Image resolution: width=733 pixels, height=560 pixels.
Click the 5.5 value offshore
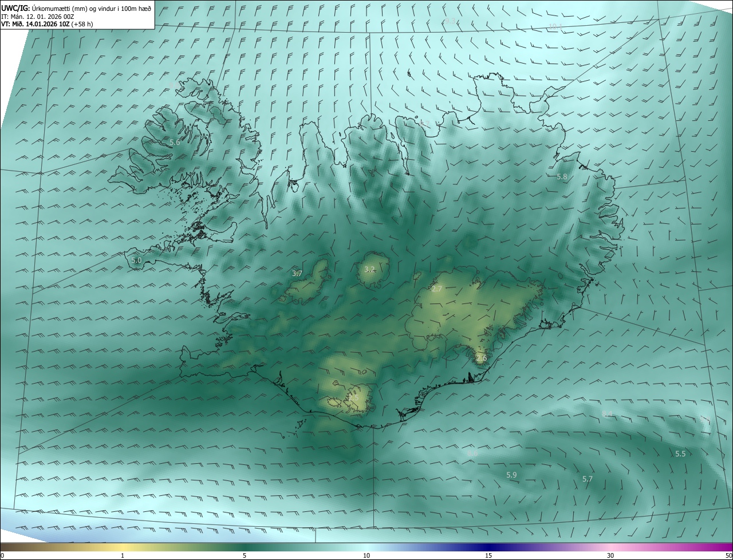(680, 453)
